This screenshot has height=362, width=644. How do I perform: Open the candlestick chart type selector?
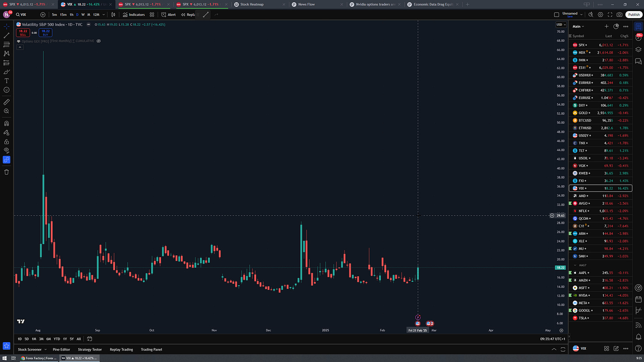[x=113, y=15]
